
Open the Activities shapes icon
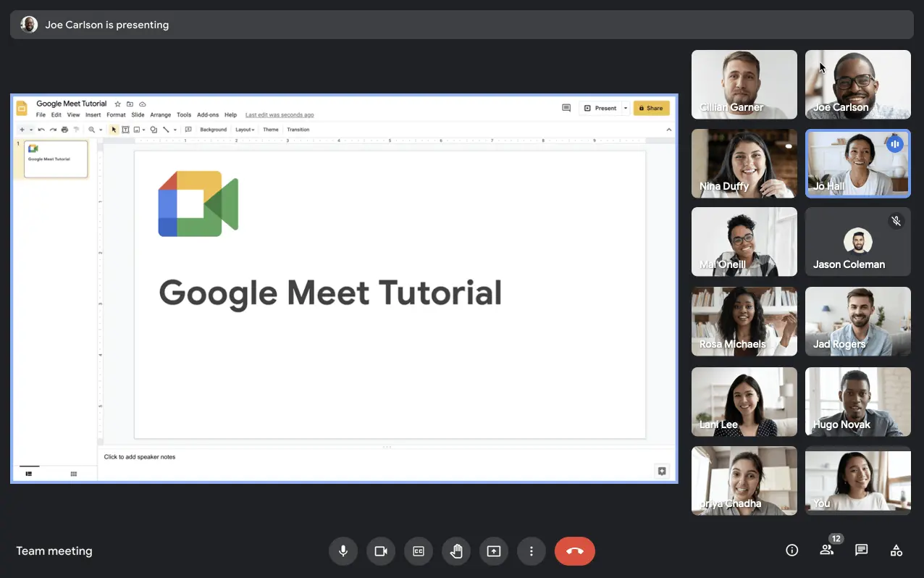[896, 550]
